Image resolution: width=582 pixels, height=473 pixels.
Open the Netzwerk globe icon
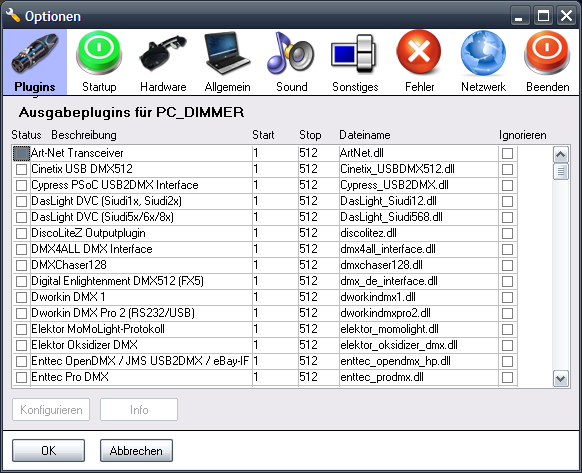point(483,62)
